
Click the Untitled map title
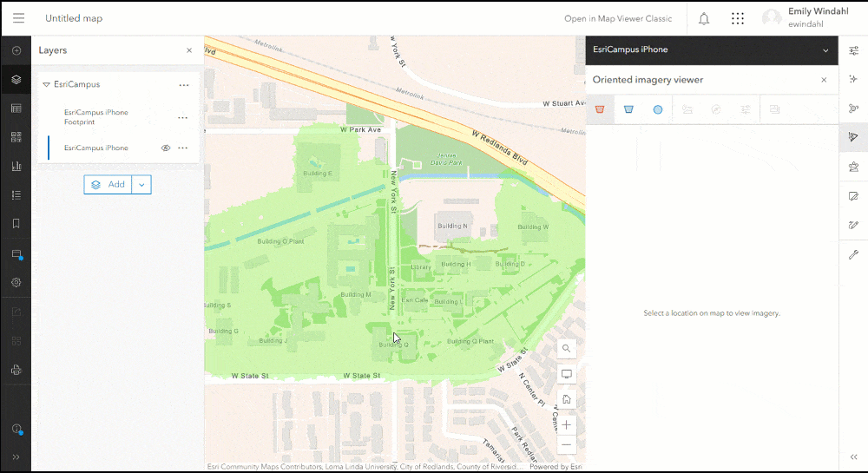74,18
